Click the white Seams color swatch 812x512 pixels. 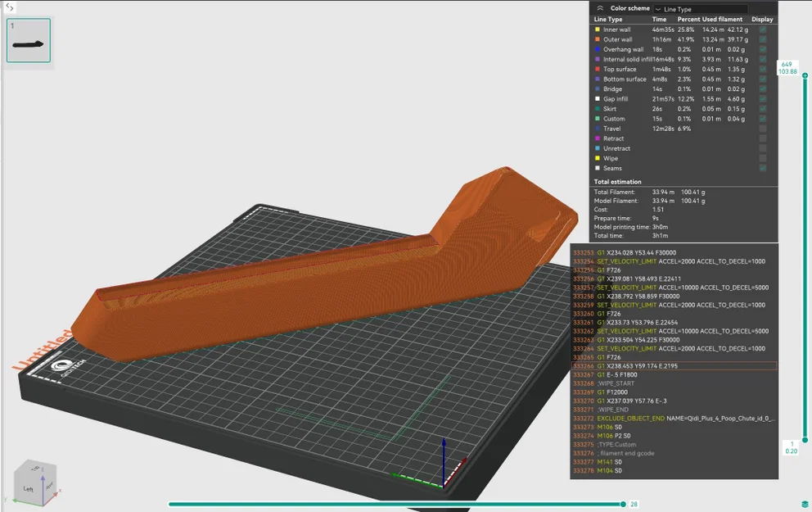coord(597,168)
